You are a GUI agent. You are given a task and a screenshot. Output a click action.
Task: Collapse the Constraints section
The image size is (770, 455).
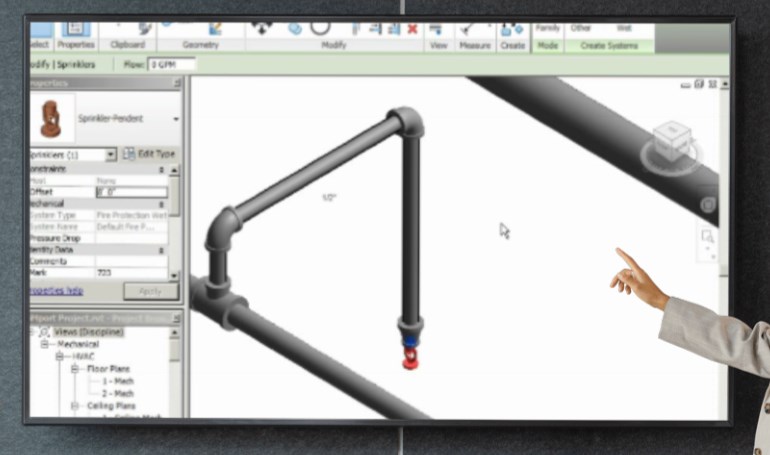pos(161,169)
